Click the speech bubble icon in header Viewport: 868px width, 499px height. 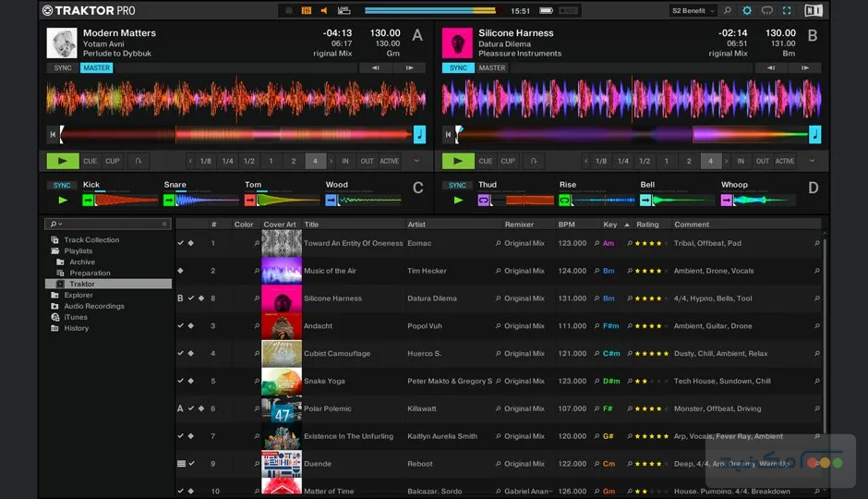(766, 10)
